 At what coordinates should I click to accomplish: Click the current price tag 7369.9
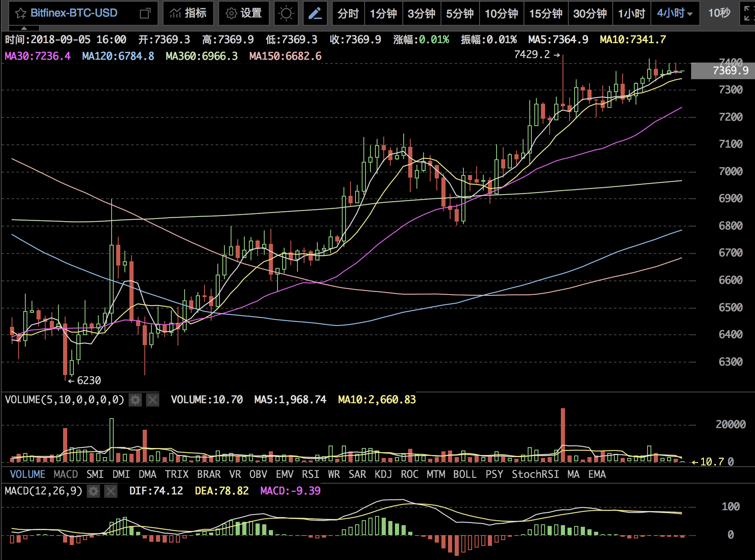coord(723,71)
